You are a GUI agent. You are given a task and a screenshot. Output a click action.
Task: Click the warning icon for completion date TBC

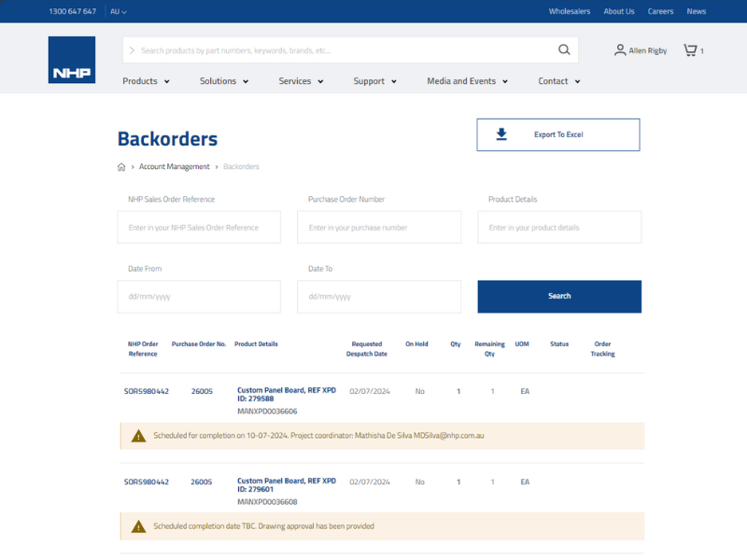138,526
